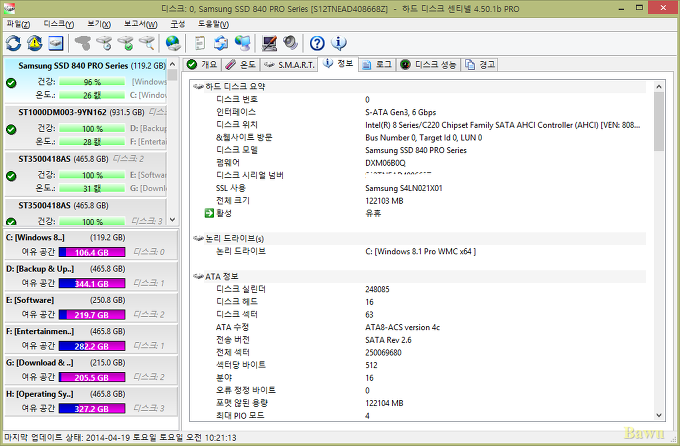The height and width of the screenshot is (446, 680).
Task: Switch to the 경고 tab
Action: [x=480, y=65]
